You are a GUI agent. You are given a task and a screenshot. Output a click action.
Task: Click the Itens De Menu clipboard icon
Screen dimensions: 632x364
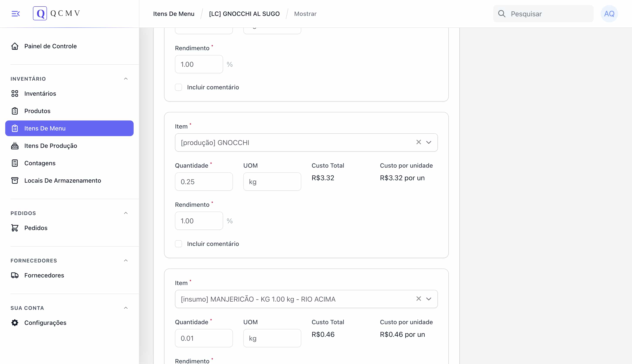(x=15, y=128)
